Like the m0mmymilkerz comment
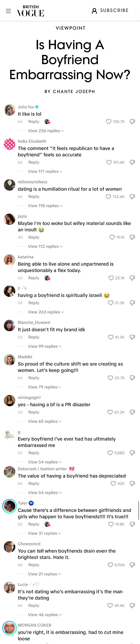Image resolution: width=140 pixels, height=644 pixels. 108,196
